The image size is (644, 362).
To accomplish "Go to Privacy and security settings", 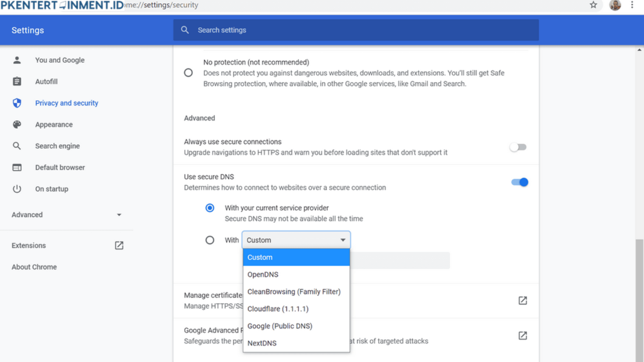I will coord(66,103).
